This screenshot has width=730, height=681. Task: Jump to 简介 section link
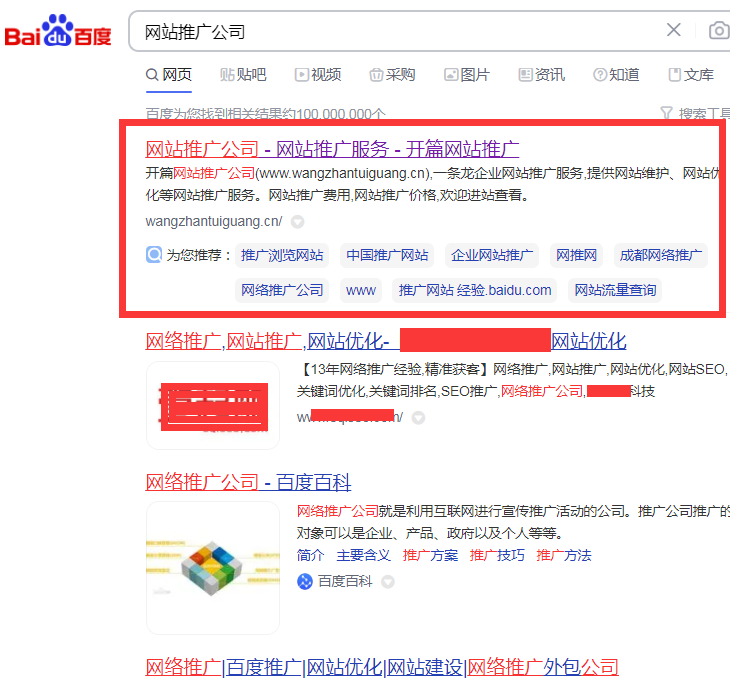tap(310, 555)
